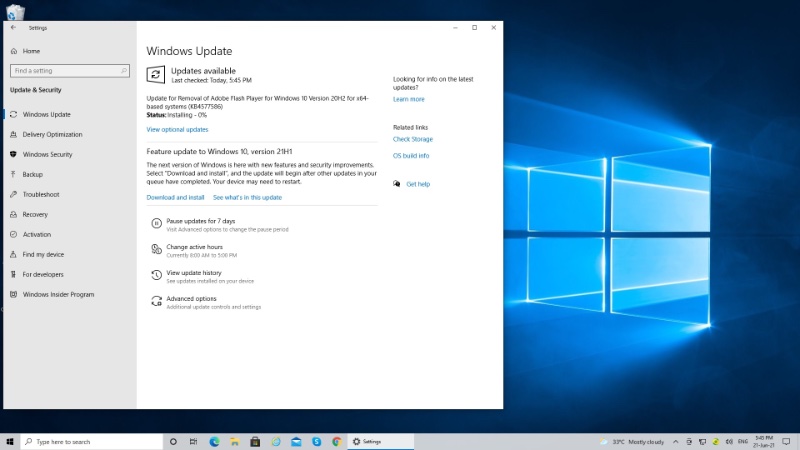Go to Recovery settings
800x450 pixels.
pos(35,214)
